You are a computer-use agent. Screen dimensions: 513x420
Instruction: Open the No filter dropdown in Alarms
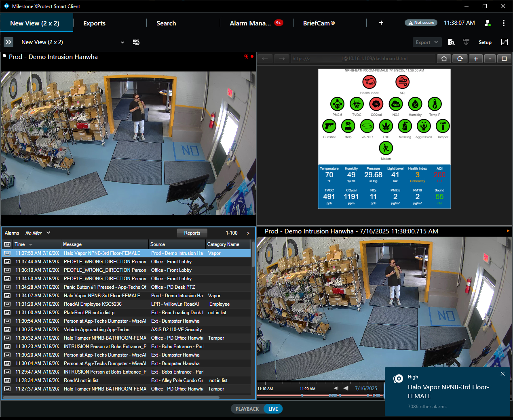coord(38,233)
